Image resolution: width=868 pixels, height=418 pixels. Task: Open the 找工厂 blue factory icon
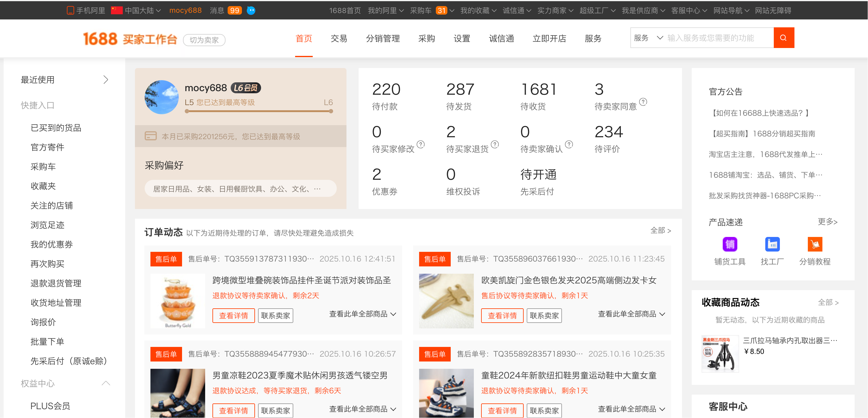[772, 244]
